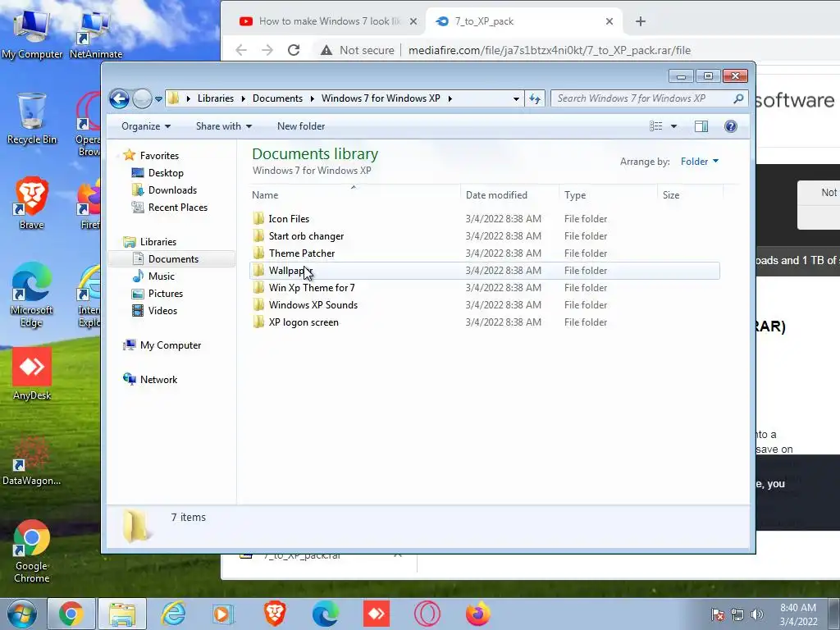This screenshot has width=840, height=630.
Task: Select the Wallpapers folder icon
Action: tap(258, 271)
